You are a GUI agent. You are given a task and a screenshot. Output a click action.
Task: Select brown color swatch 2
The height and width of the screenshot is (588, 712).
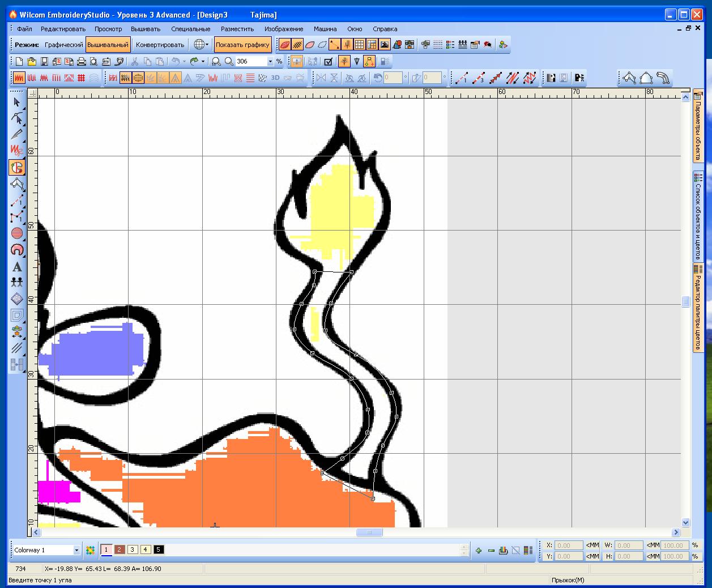pos(120,549)
